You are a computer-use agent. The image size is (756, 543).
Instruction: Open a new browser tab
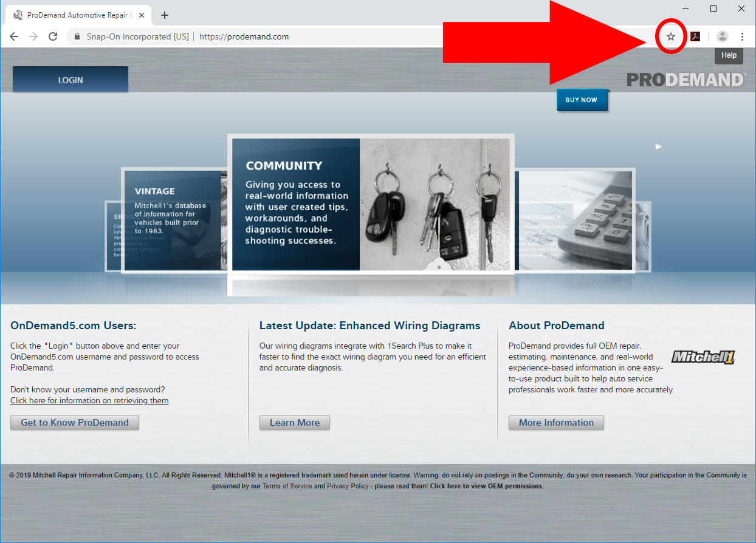click(x=164, y=15)
